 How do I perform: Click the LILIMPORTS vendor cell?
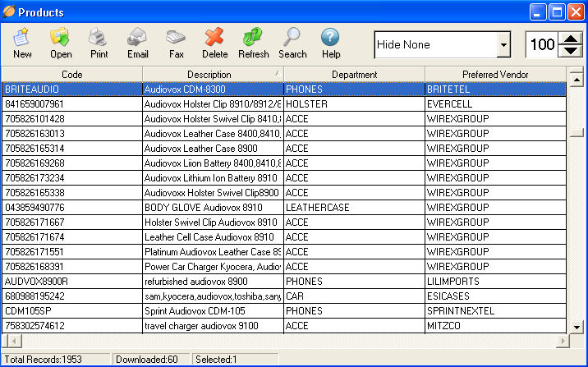[495, 282]
